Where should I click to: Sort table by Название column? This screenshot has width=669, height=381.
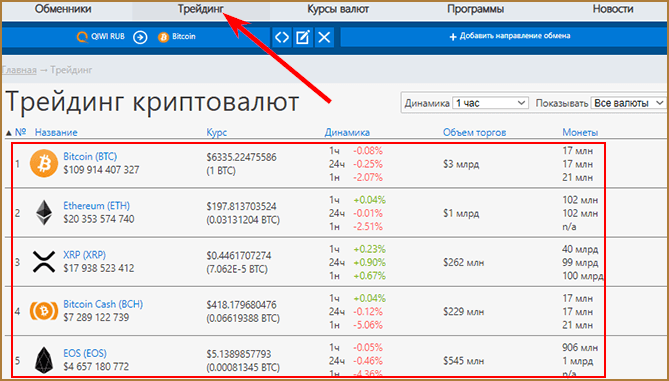[56, 132]
